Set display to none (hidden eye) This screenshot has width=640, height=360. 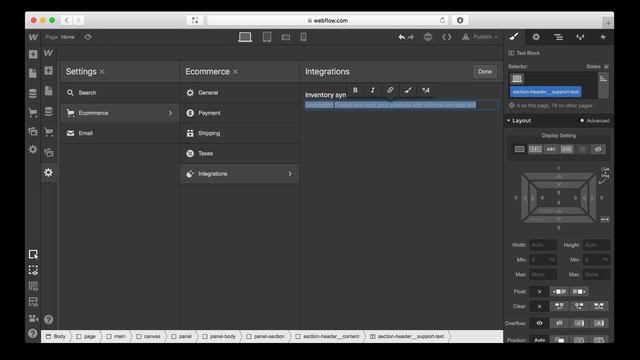[x=598, y=149]
